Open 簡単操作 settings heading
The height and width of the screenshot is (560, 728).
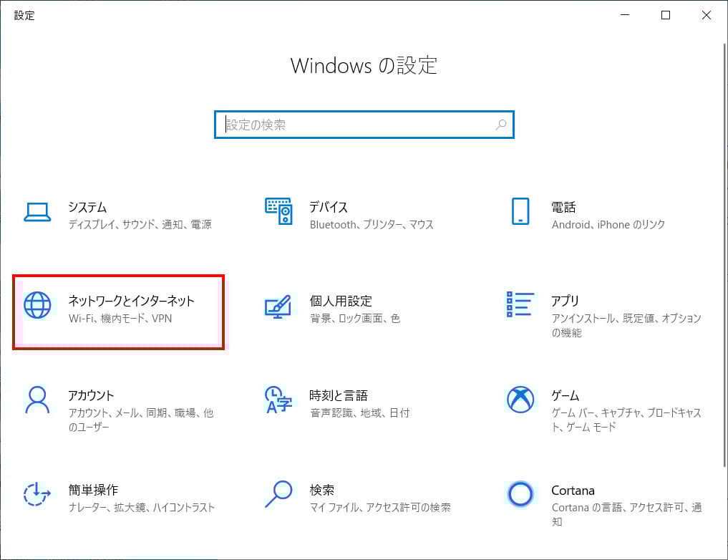93,490
